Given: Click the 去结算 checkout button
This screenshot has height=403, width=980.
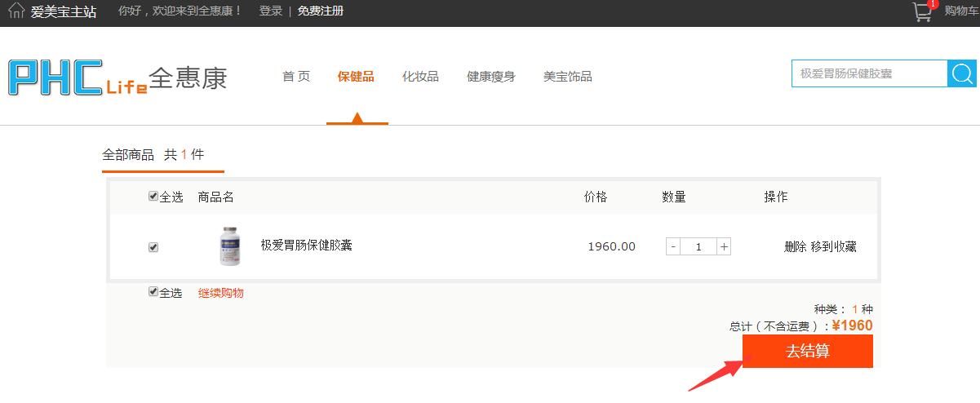Looking at the screenshot, I should click(808, 352).
